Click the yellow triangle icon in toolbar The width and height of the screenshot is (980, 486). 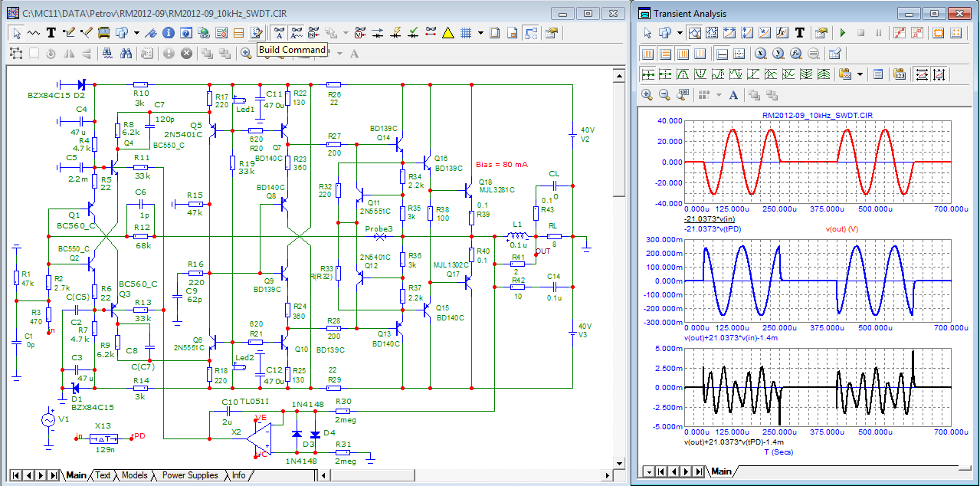coord(447,33)
